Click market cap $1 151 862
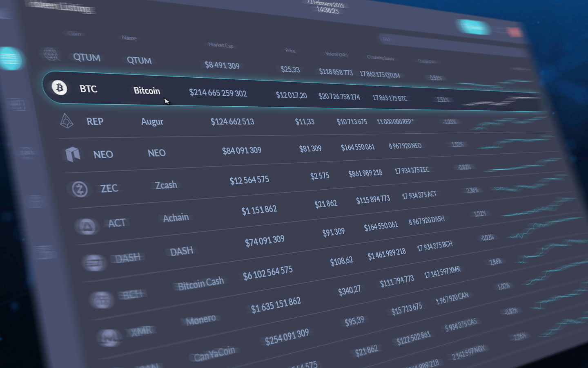Image resolution: width=588 pixels, height=368 pixels. coord(259,210)
